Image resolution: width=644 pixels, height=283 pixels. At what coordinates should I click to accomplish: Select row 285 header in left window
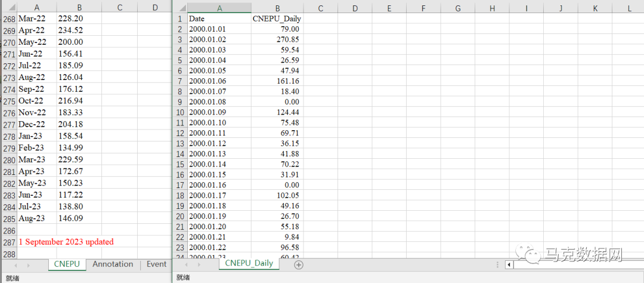pos(8,219)
